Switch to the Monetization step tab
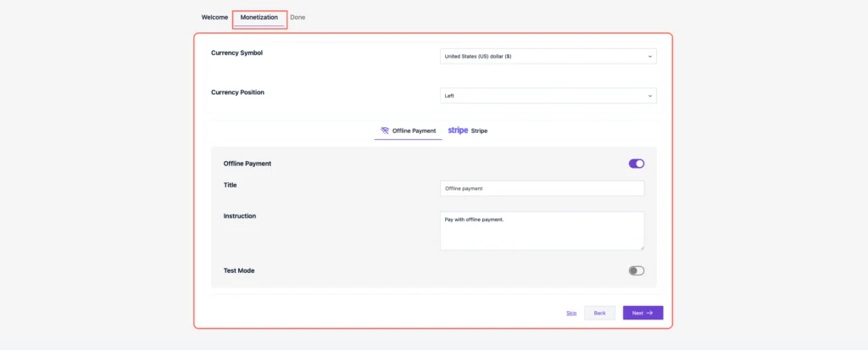The width and height of the screenshot is (868, 350). tap(259, 18)
